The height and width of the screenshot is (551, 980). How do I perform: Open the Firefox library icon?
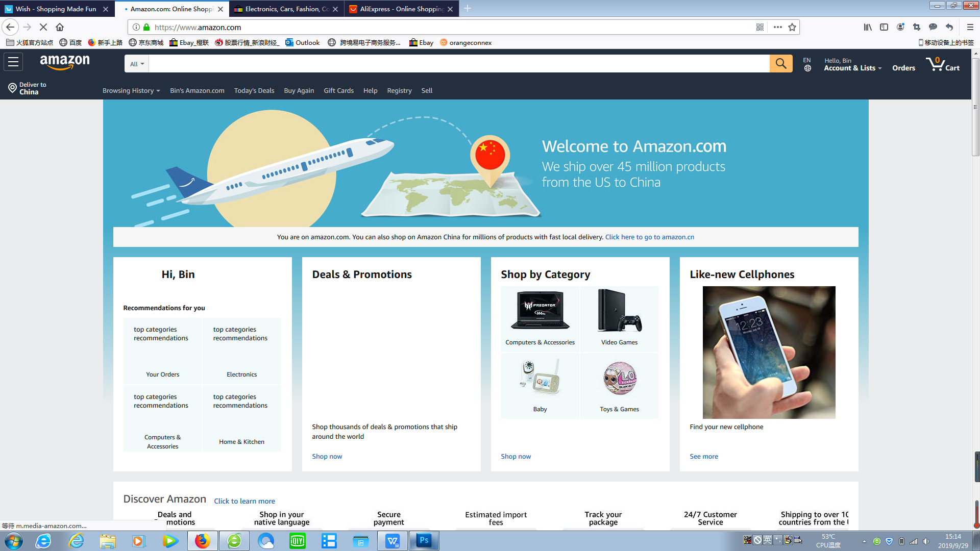pyautogui.click(x=867, y=27)
